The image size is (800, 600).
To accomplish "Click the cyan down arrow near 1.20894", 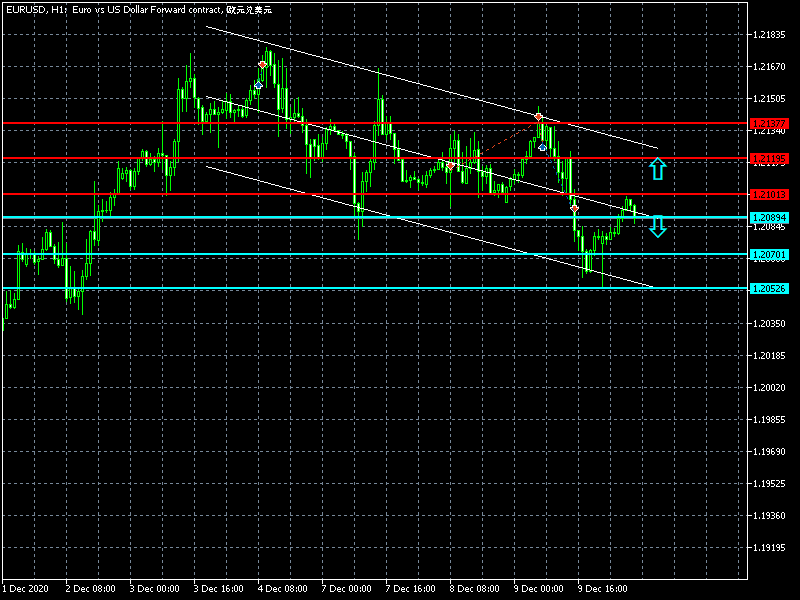I will coord(658,227).
